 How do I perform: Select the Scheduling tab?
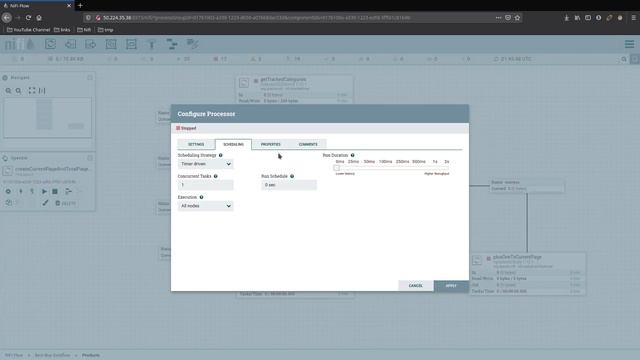[233, 144]
